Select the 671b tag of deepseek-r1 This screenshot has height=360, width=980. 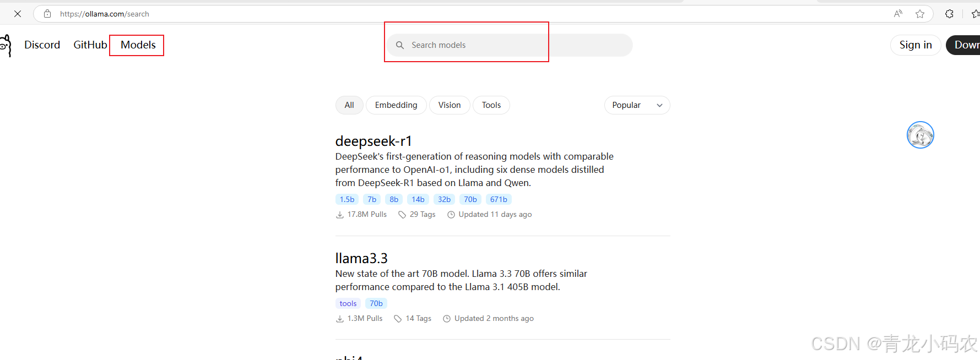(499, 199)
